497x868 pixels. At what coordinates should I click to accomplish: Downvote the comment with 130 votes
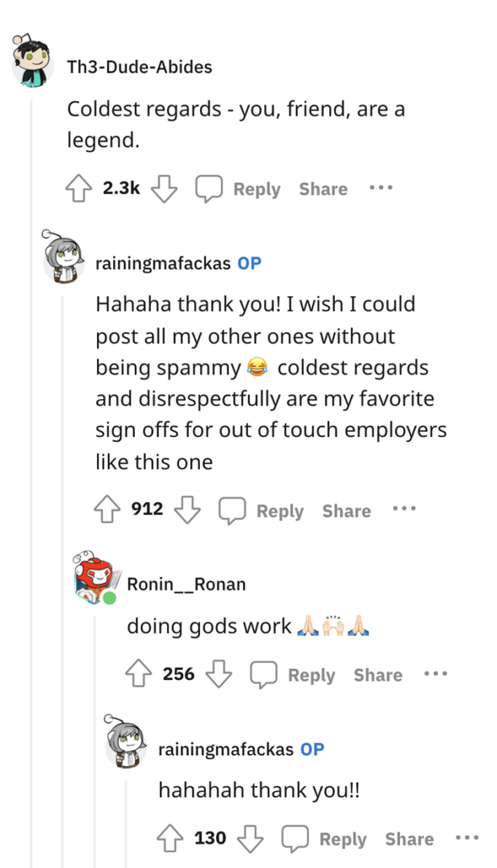click(x=251, y=840)
